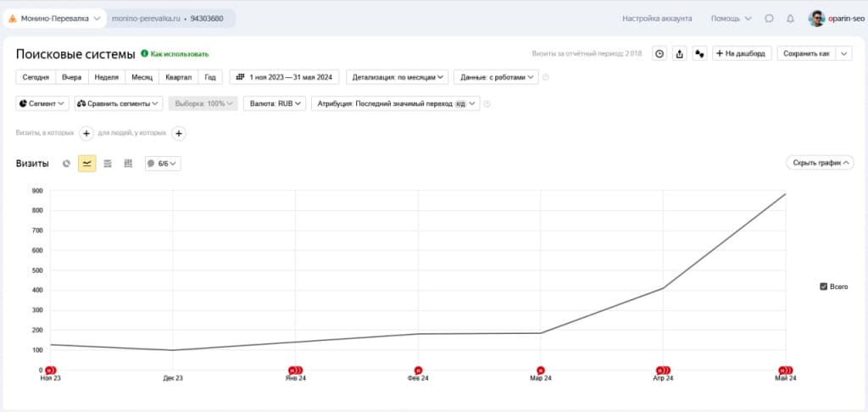Click the На дашборд button
Image resolution: width=868 pixels, height=412 pixels.
tap(742, 53)
